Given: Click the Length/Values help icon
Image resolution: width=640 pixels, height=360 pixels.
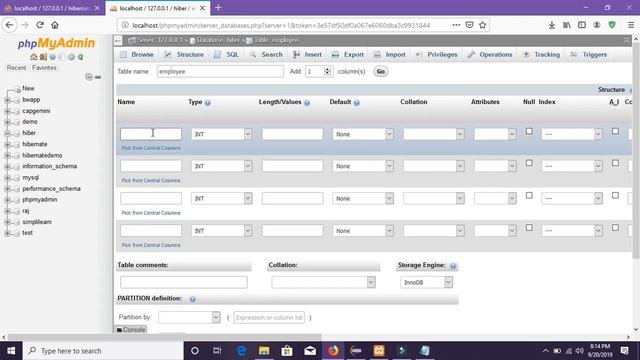Looking at the screenshot, I should pyautogui.click(x=307, y=103).
